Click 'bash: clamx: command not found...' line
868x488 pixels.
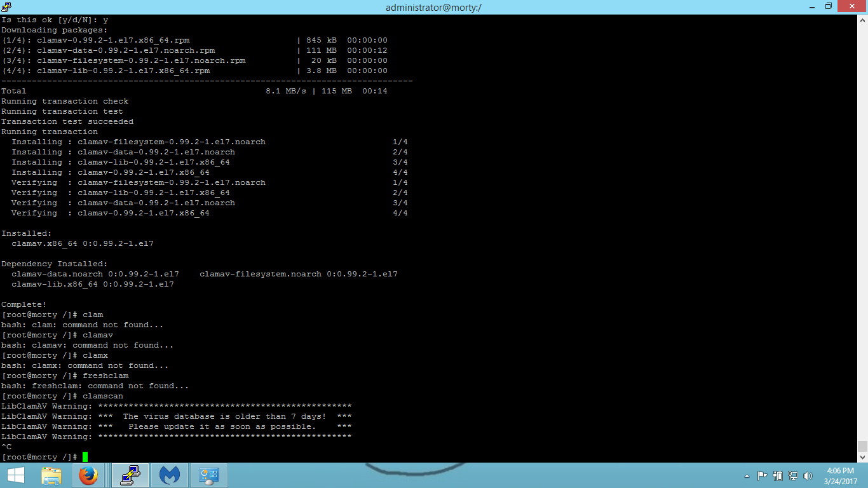[x=85, y=365]
